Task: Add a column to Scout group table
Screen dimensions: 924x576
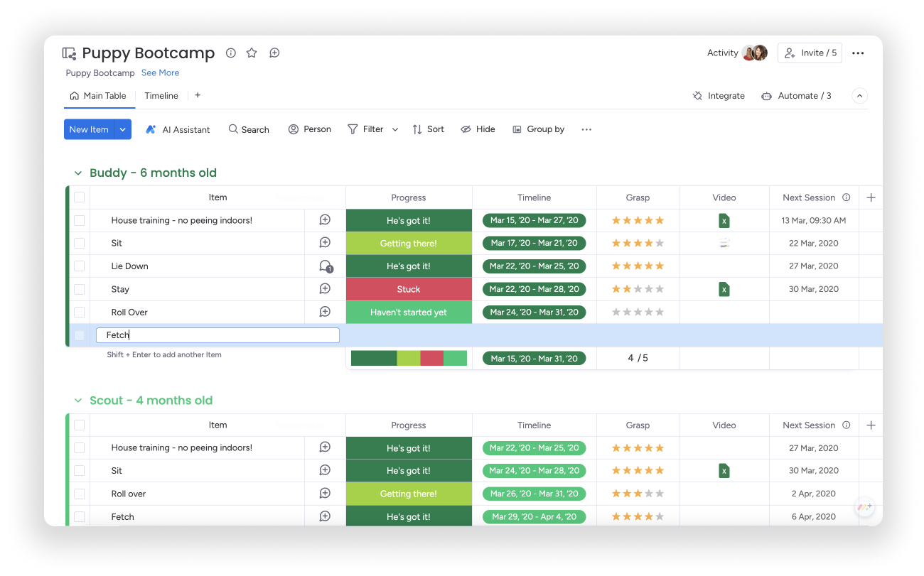Action: pyautogui.click(x=871, y=425)
